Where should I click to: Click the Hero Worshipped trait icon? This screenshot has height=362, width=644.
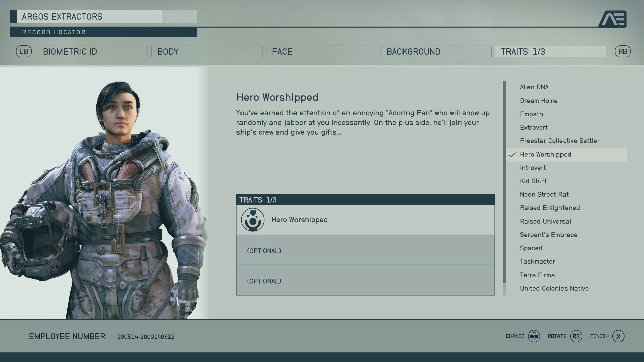pos(252,220)
